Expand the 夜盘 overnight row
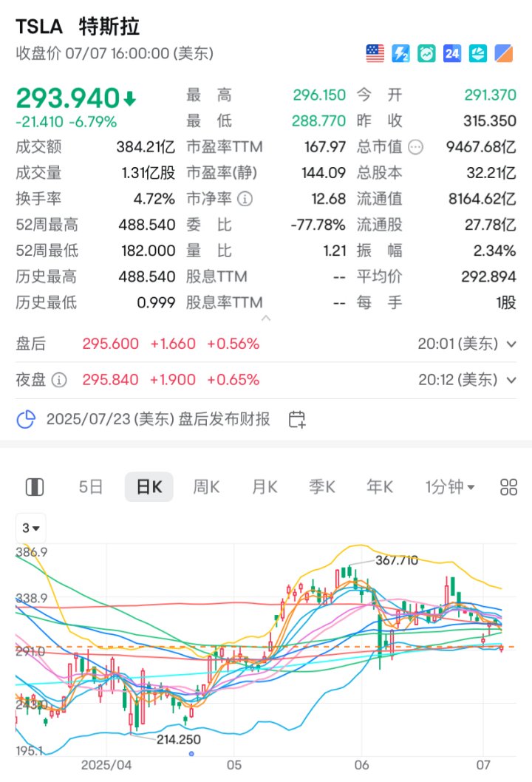 click(511, 380)
